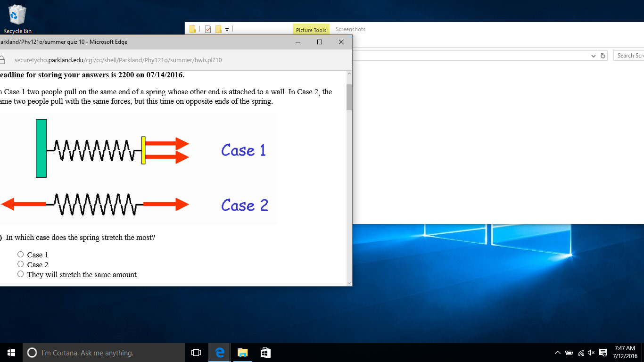Open the Action Center notifications icon
The image size is (644, 362).
click(603, 353)
